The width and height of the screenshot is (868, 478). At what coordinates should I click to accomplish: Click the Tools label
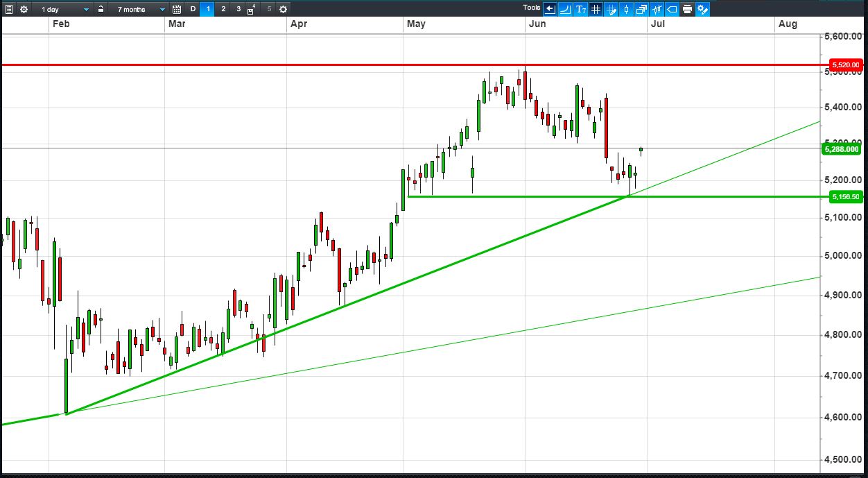click(x=532, y=8)
